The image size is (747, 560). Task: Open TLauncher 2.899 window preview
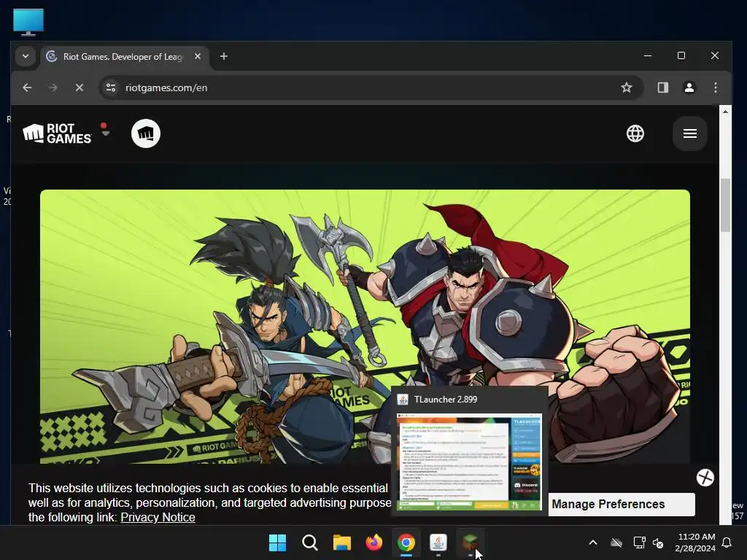[469, 451]
